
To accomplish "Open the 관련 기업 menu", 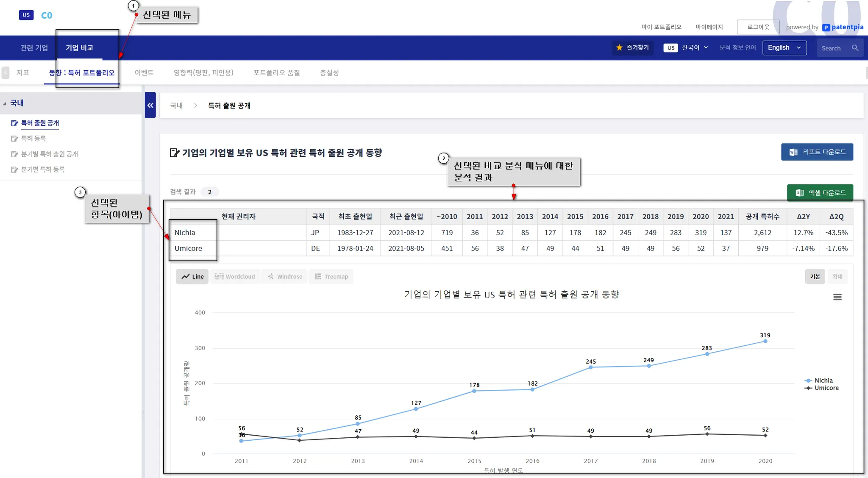I will 34,48.
